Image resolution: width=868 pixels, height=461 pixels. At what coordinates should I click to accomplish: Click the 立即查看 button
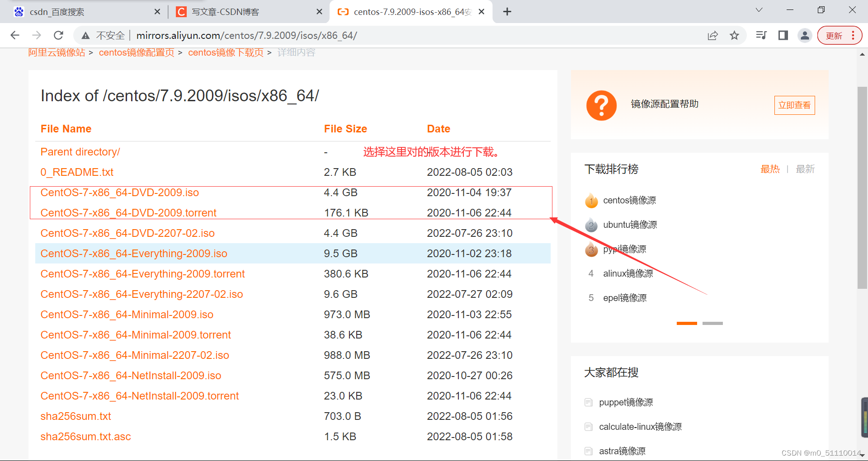click(794, 105)
